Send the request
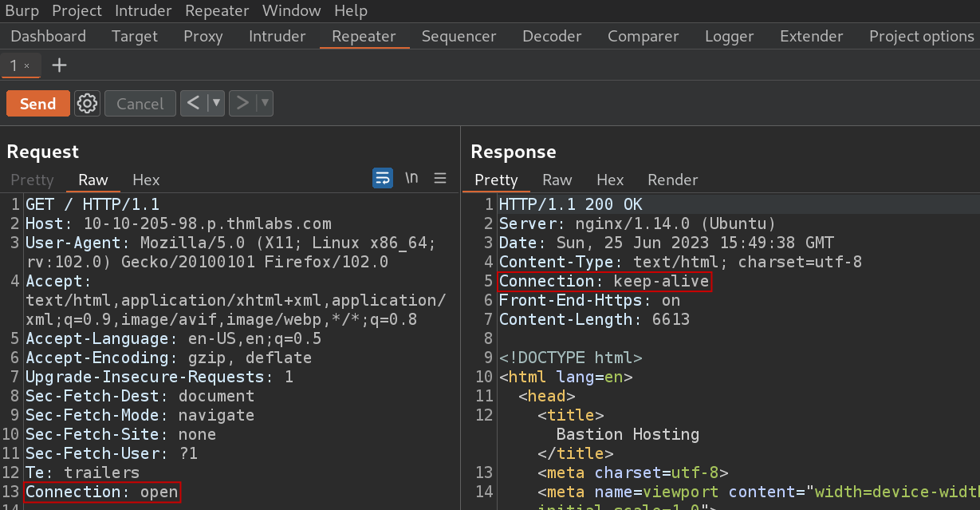 click(37, 104)
